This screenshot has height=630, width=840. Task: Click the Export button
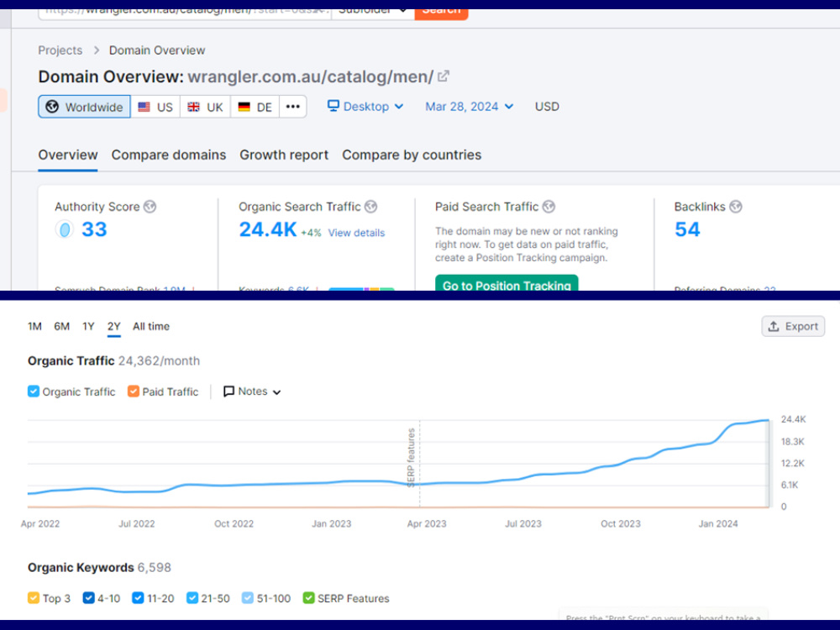click(x=793, y=326)
